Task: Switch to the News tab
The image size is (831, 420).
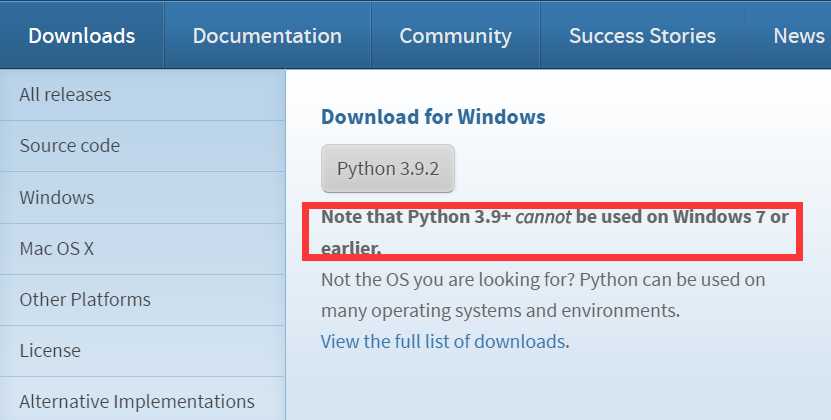Action: [799, 36]
